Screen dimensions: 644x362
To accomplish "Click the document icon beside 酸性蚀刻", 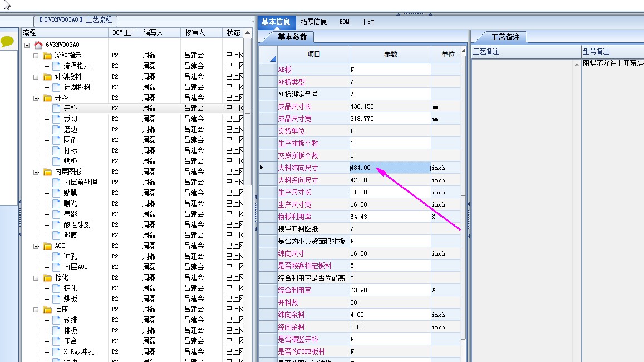I will click(56, 225).
